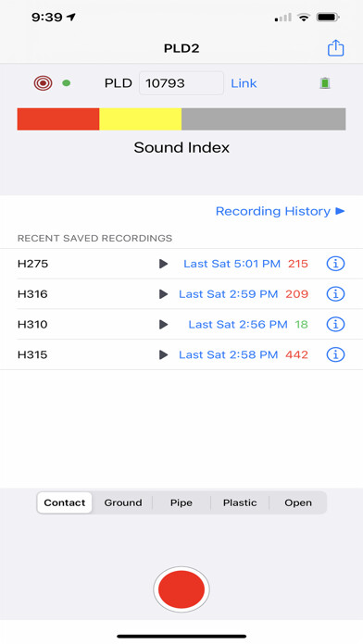
Task: Select the Contact sensor mode
Action: (x=65, y=502)
